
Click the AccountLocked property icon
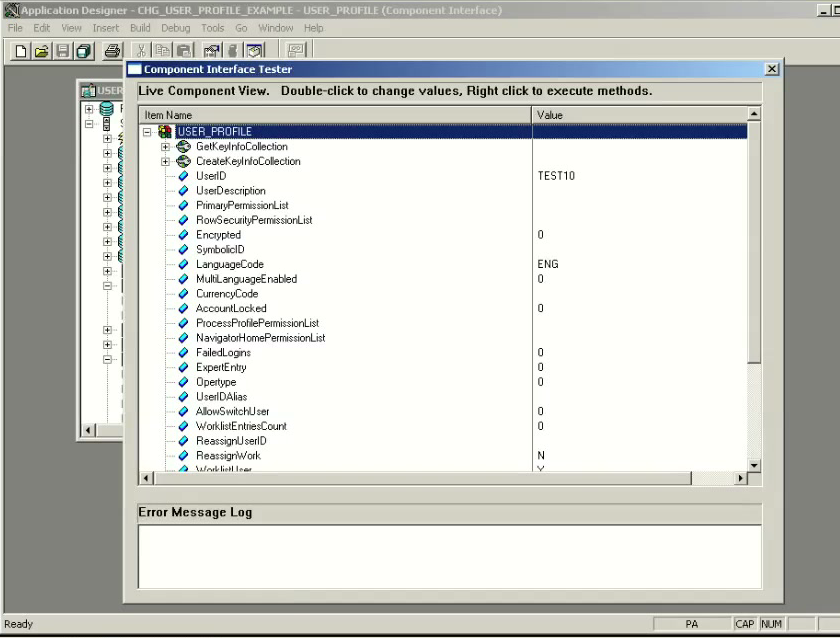pyautogui.click(x=183, y=308)
